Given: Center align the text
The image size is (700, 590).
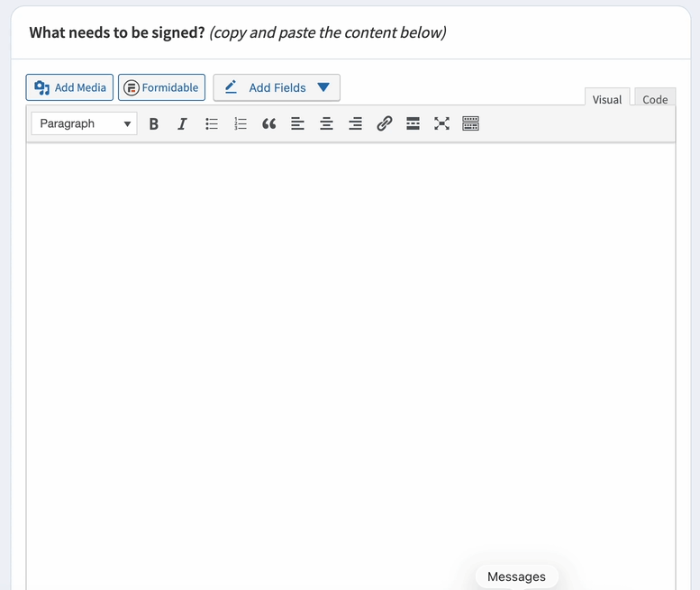Looking at the screenshot, I should pos(326,123).
